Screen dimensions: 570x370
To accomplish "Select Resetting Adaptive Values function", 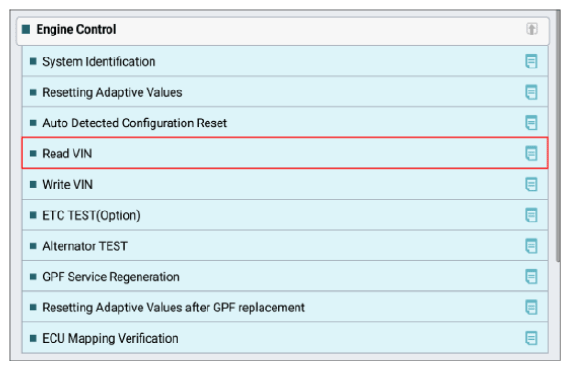I will point(285,92).
